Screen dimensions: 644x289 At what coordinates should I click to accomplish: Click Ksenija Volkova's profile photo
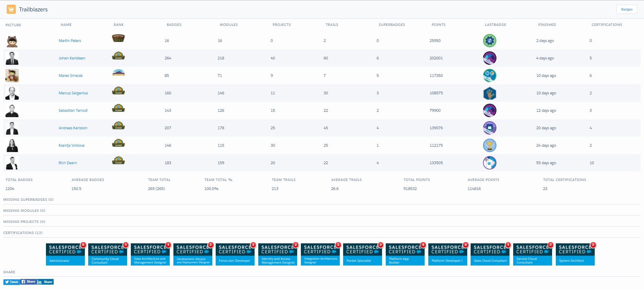(12, 145)
